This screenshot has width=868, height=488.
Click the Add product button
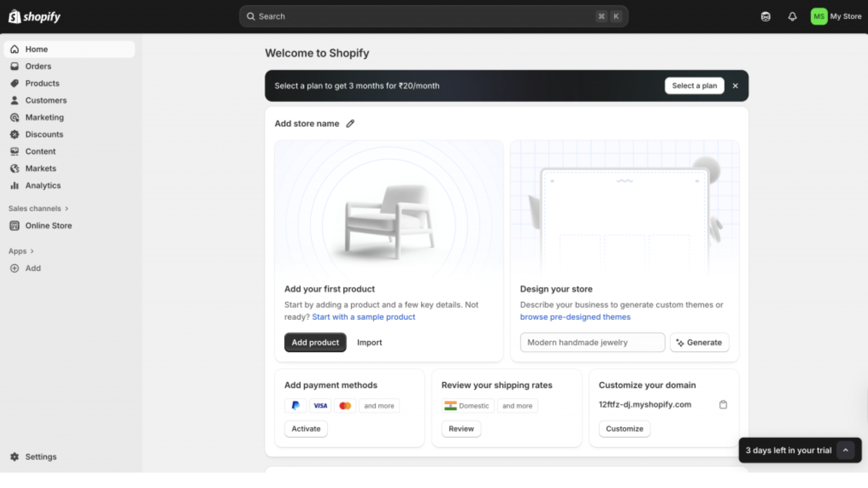(x=315, y=343)
